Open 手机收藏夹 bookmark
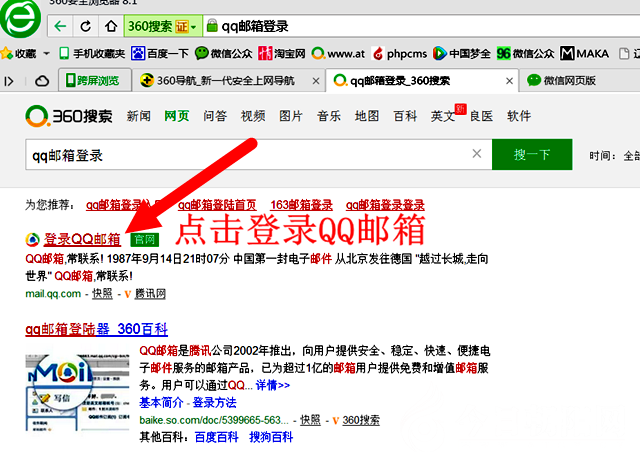 92,53
